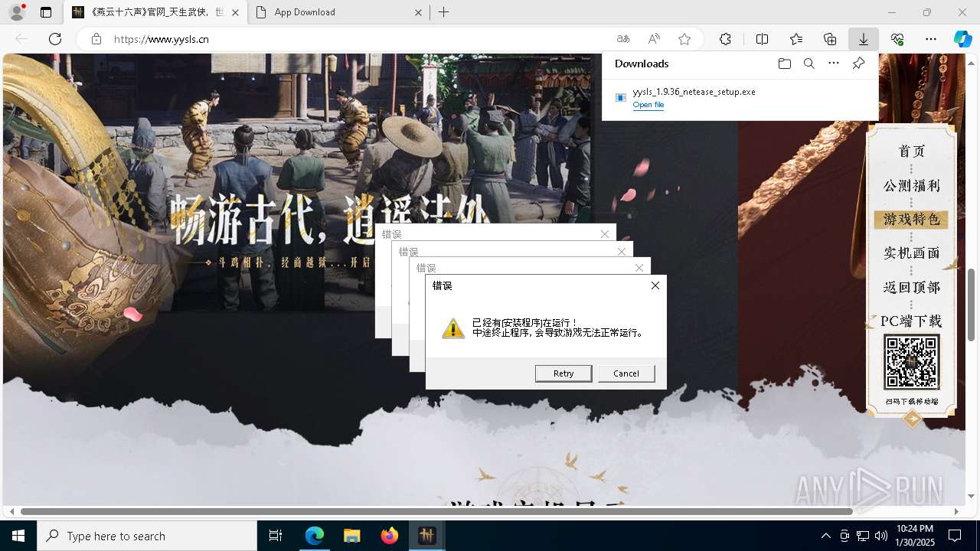Open the notification center icon
The height and width of the screenshot is (551, 980).
coord(955,536)
